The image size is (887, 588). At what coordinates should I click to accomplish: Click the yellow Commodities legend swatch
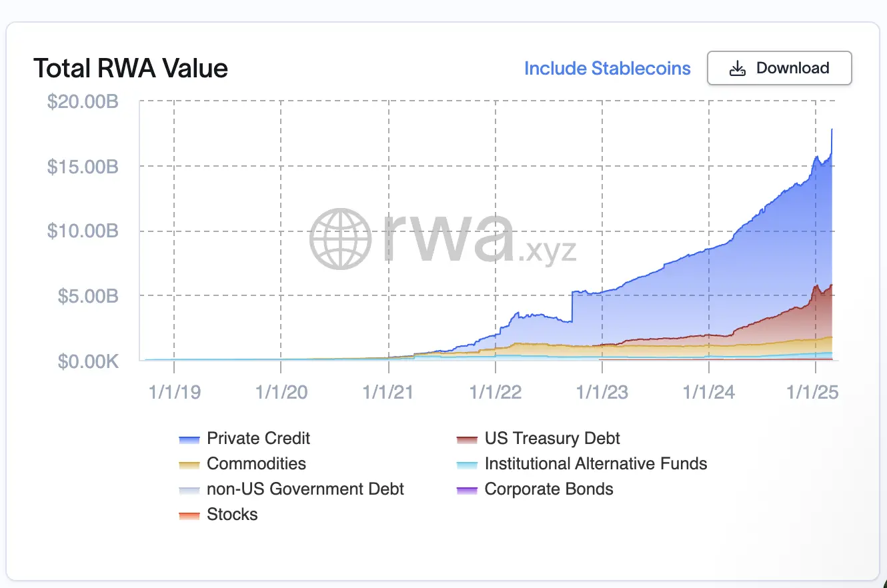click(x=189, y=465)
